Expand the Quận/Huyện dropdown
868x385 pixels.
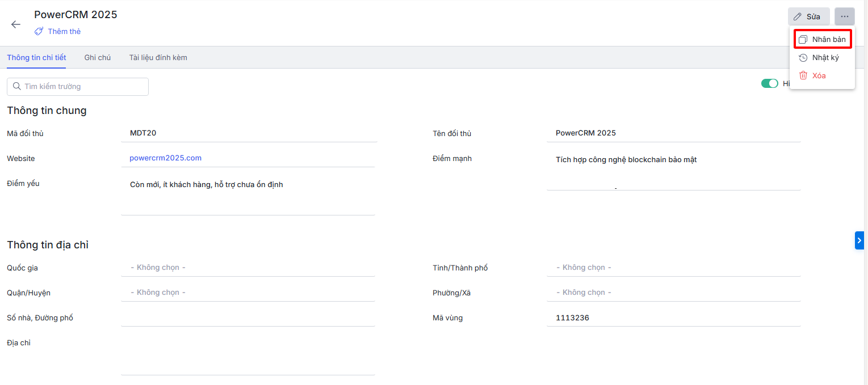tap(248, 293)
